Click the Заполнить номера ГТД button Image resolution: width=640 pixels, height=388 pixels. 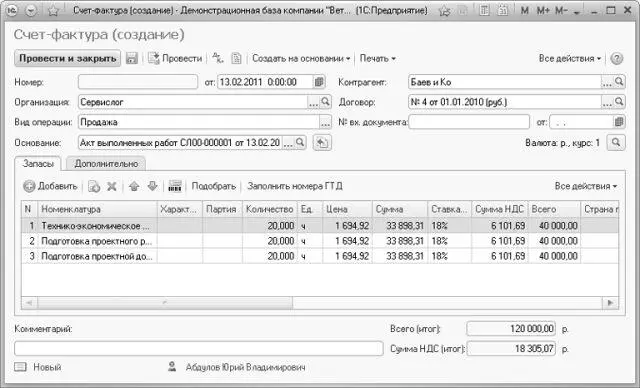point(295,186)
